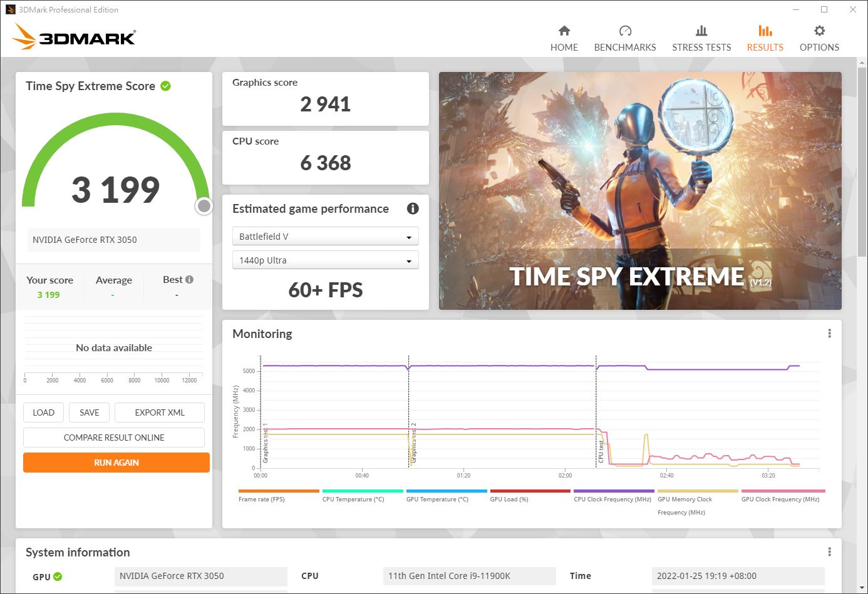Maximize the 3DMark window
Screen dimensions: 868x594
(824, 9)
